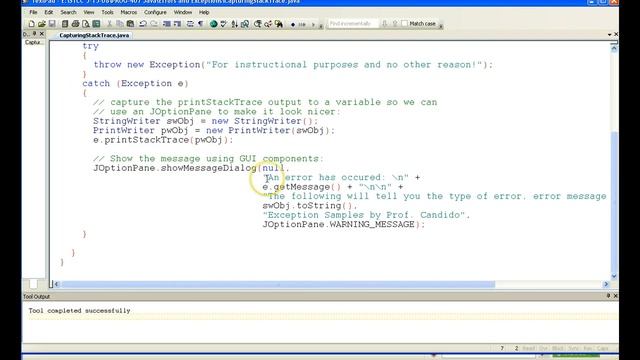Open the Configure menu
The height and width of the screenshot is (360, 640).
tap(155, 12)
